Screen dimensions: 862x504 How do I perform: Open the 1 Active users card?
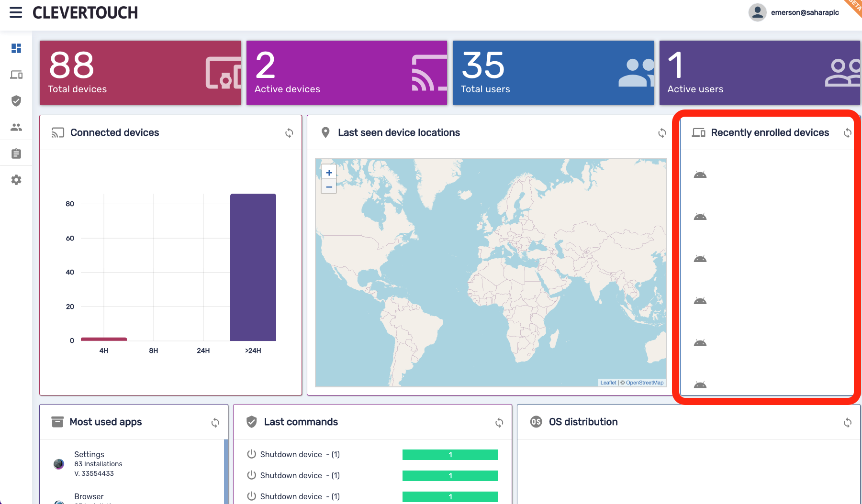[x=760, y=73]
